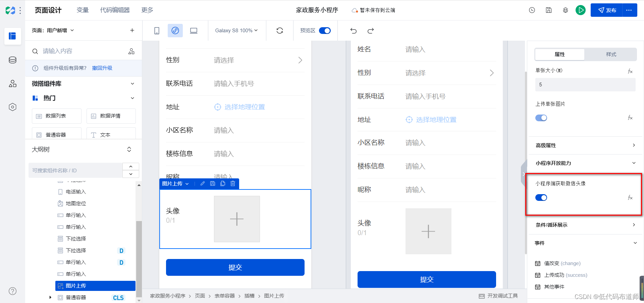The width and height of the screenshot is (644, 303).
Task: Open 开发调试工具 in the bottom bar
Action: coord(498,296)
